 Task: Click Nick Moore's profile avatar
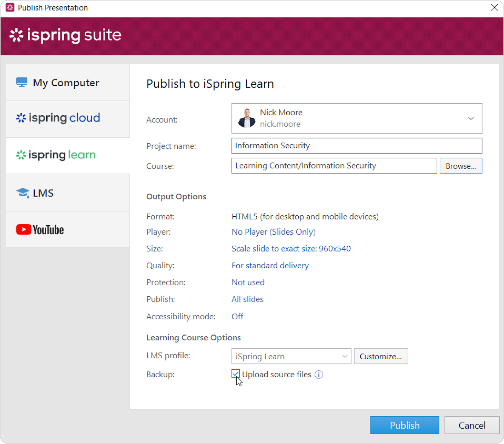tap(247, 118)
